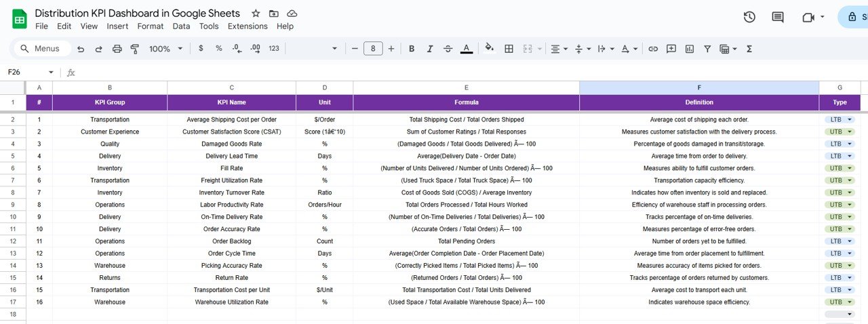Toggle bold formatting
The width and height of the screenshot is (868, 324).
412,49
